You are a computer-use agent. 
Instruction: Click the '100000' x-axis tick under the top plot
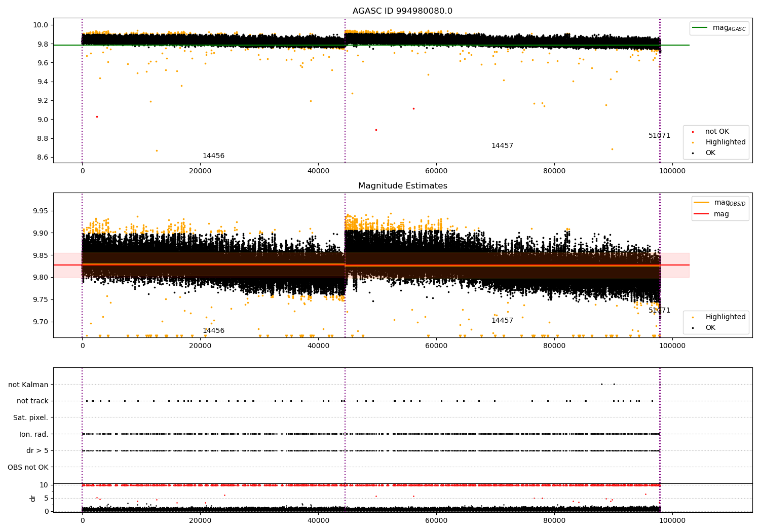coord(672,171)
